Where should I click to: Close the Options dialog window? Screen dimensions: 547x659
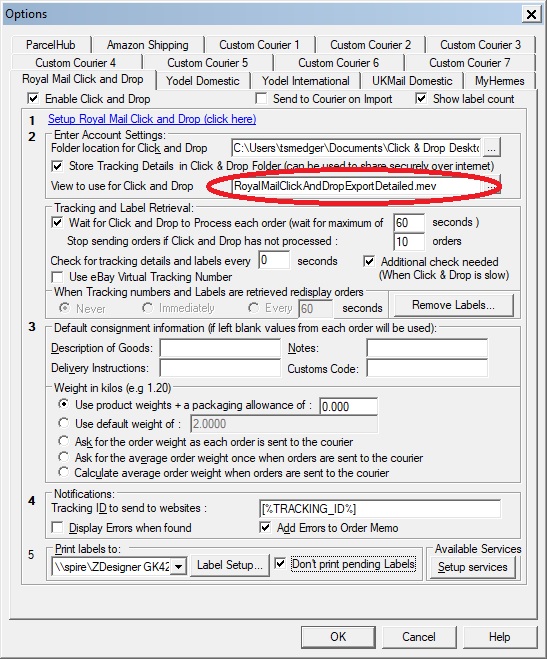(x=531, y=14)
